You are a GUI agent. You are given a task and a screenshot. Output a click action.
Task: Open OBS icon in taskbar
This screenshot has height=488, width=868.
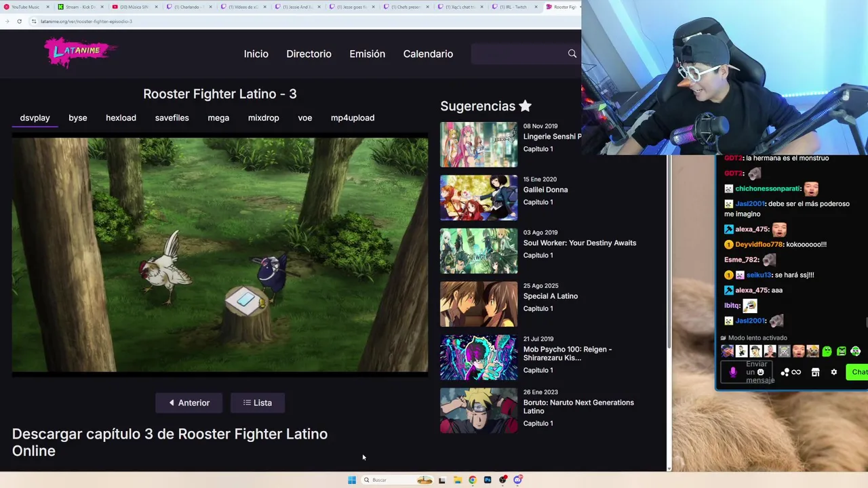pyautogui.click(x=502, y=480)
